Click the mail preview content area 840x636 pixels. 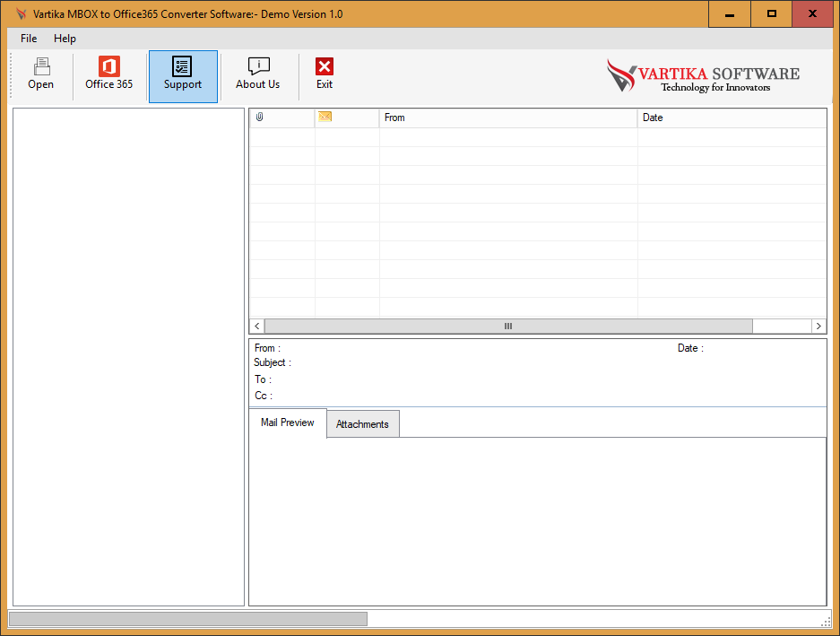pyautogui.click(x=537, y=522)
